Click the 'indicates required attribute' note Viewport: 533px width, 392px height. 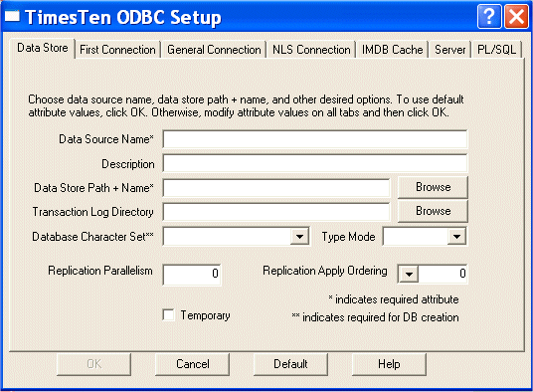click(394, 299)
